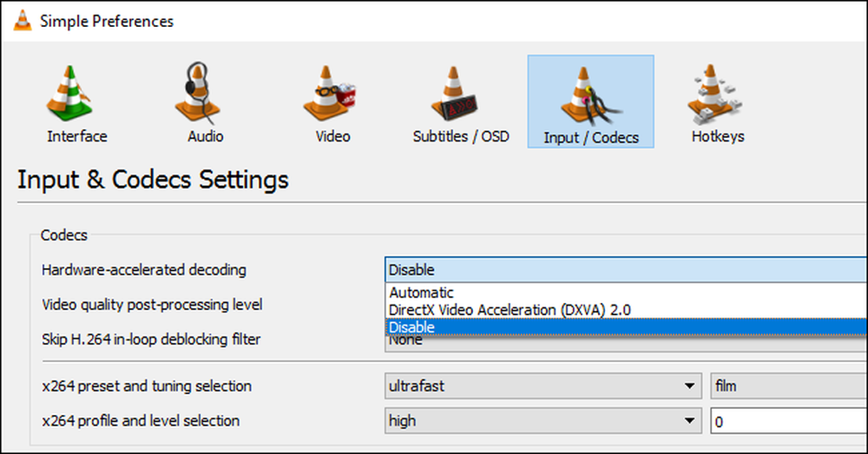This screenshot has height=454, width=868.
Task: Click the Hardware-accelerated decoding combo box
Action: click(x=626, y=270)
